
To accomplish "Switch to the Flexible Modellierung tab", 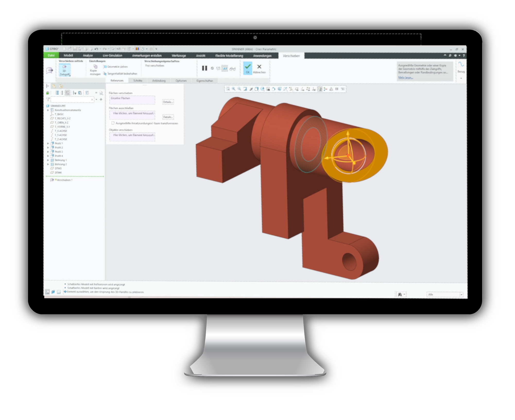I will coord(229,56).
